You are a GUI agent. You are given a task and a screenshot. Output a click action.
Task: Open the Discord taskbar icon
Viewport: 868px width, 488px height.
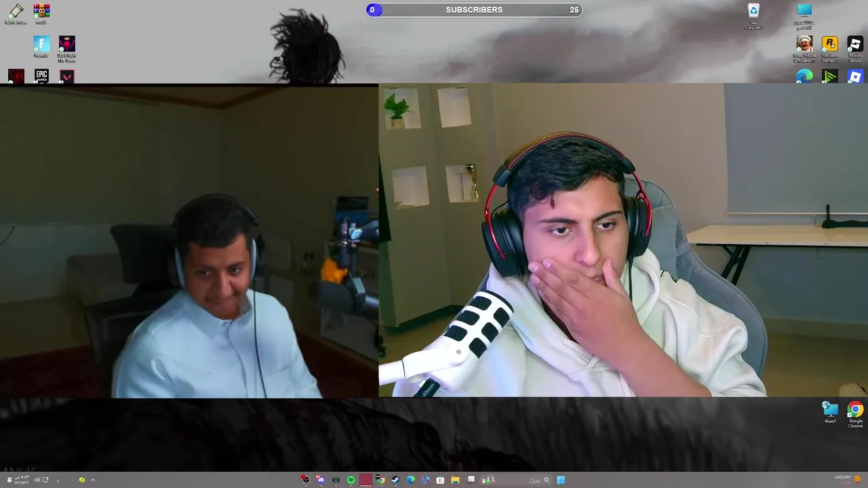(x=320, y=480)
